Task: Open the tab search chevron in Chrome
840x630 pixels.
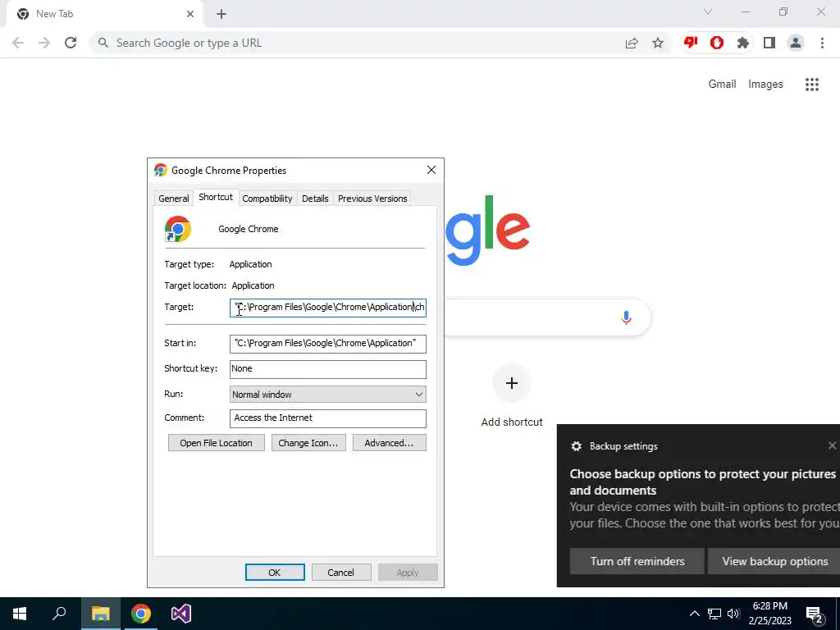Action: click(708, 11)
